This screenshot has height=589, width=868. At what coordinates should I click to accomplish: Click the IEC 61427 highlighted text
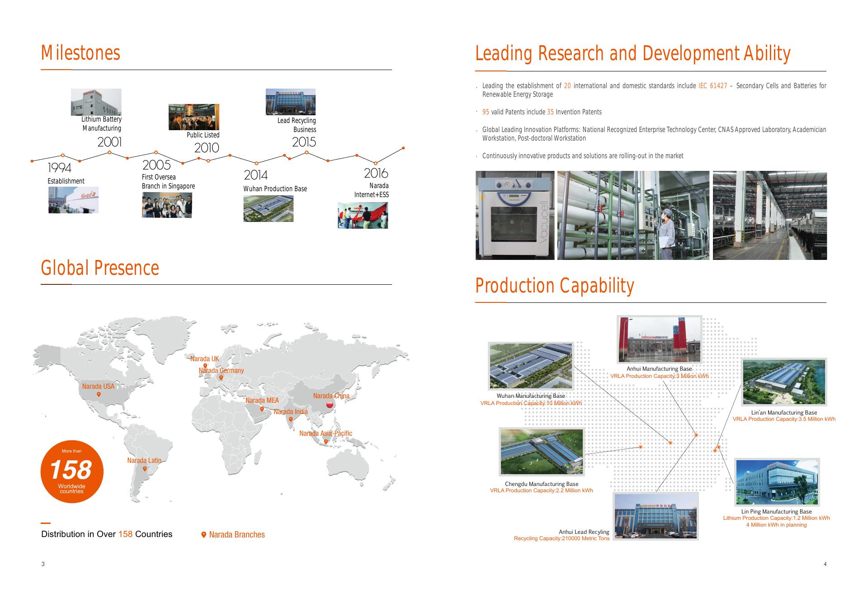pyautogui.click(x=712, y=86)
